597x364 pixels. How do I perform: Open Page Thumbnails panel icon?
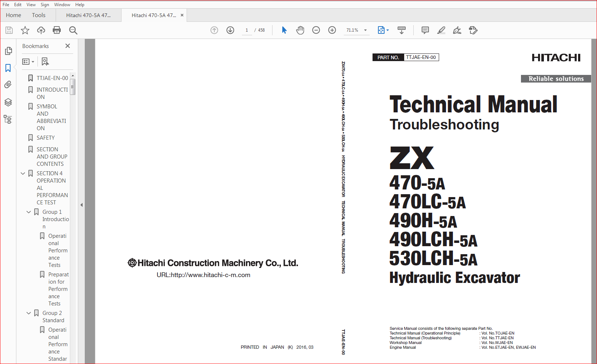tap(8, 51)
